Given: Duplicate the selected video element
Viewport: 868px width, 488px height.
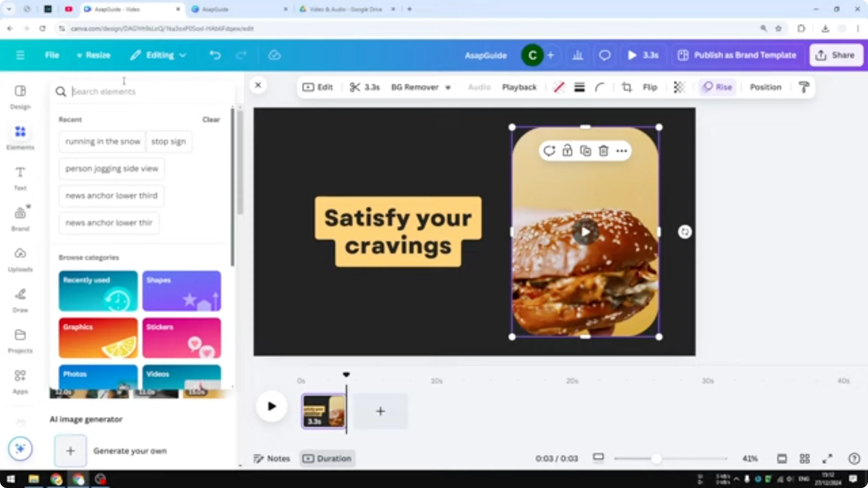Looking at the screenshot, I should coord(586,151).
